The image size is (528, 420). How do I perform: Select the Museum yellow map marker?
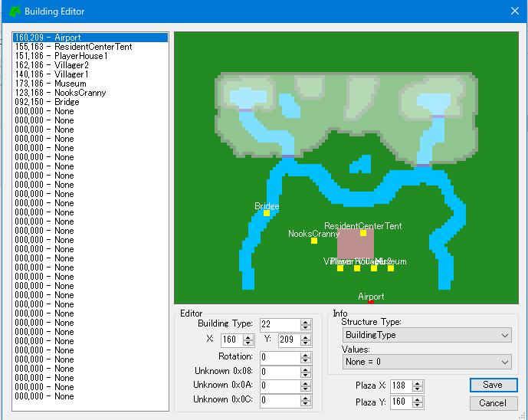(x=391, y=268)
